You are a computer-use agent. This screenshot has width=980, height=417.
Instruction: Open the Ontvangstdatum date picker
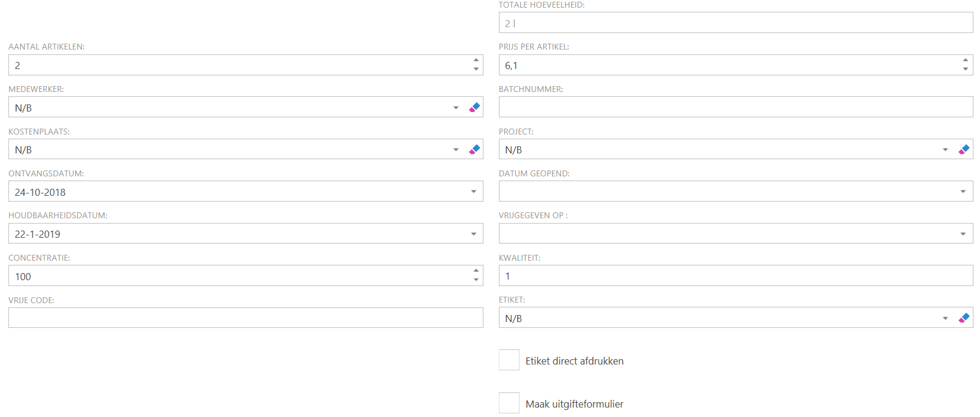click(x=473, y=192)
